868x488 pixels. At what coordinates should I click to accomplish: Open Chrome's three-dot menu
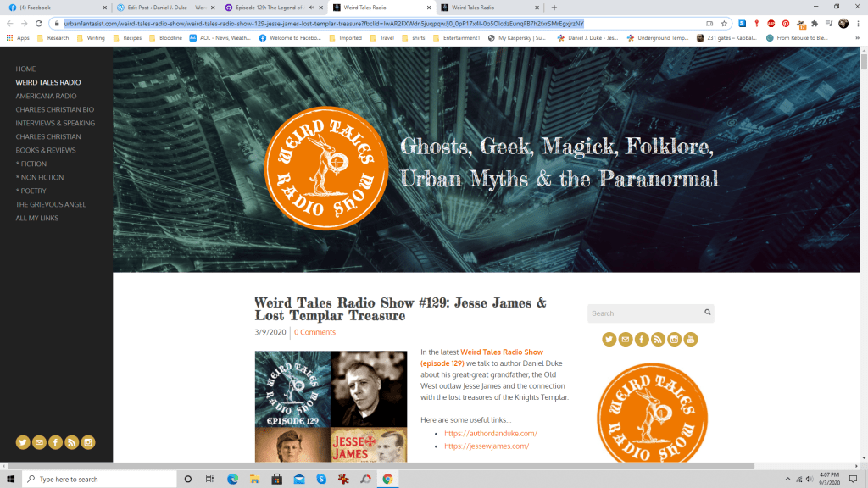pos(857,24)
